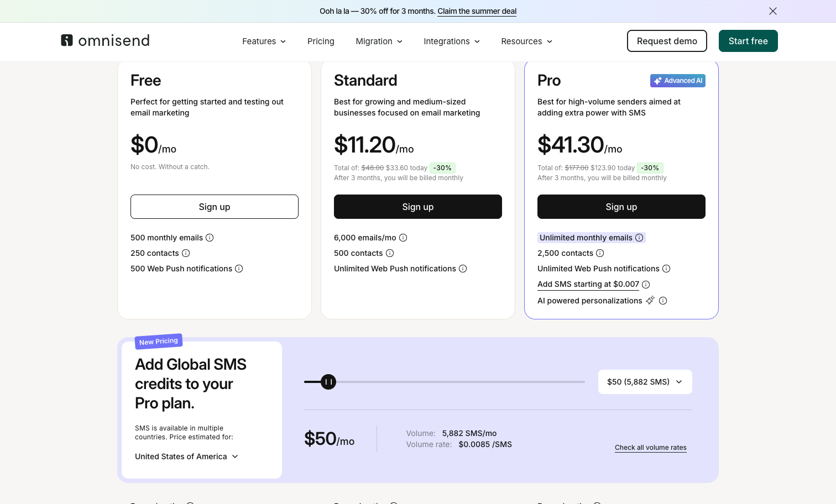This screenshot has height=504, width=836.
Task: Click the SMS credits slider handle
Action: 328,382
